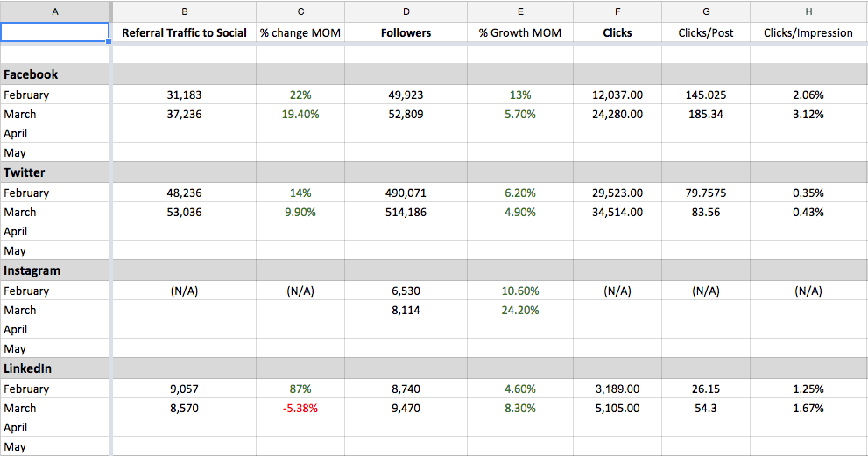Select column D header
Screen dimensions: 868x456
[406, 11]
